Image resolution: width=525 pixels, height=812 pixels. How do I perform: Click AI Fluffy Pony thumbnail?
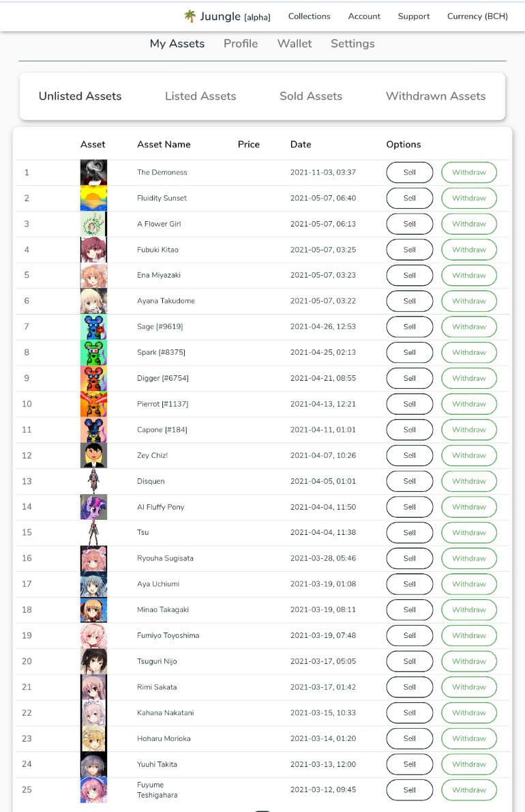click(x=93, y=507)
